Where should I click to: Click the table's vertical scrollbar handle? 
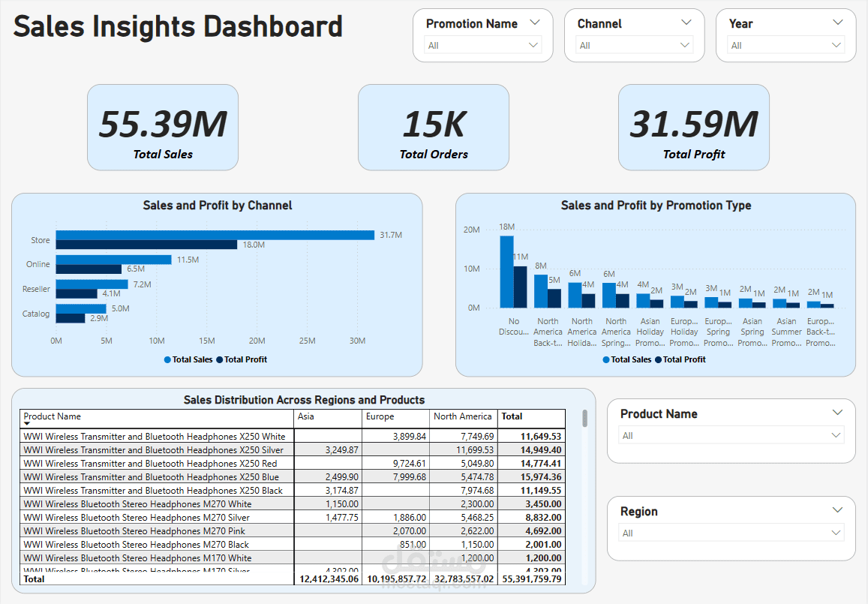click(585, 418)
